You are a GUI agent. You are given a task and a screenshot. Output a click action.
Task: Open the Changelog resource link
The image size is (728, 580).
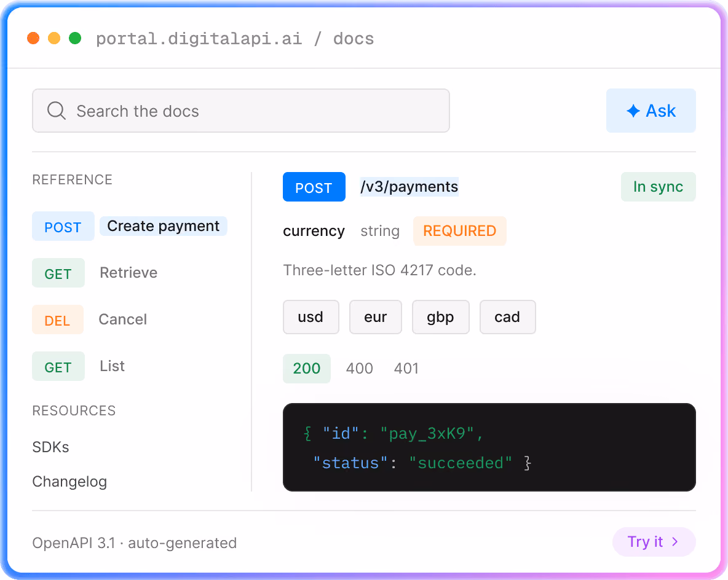click(69, 482)
